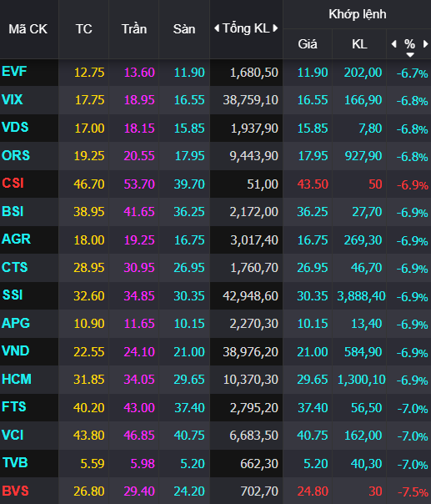Select the red BVS ticker
431x504 pixels.
point(15,491)
